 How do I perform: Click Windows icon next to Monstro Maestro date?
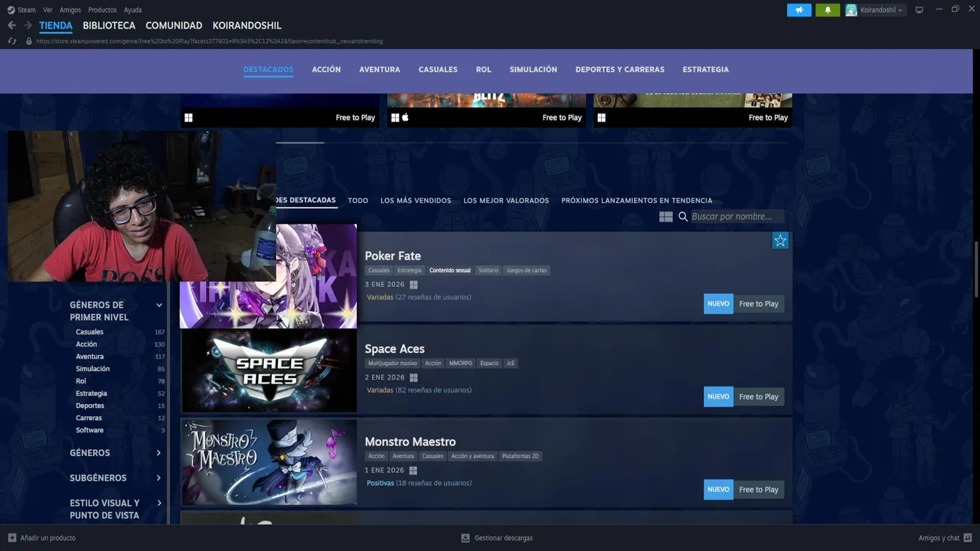413,471
